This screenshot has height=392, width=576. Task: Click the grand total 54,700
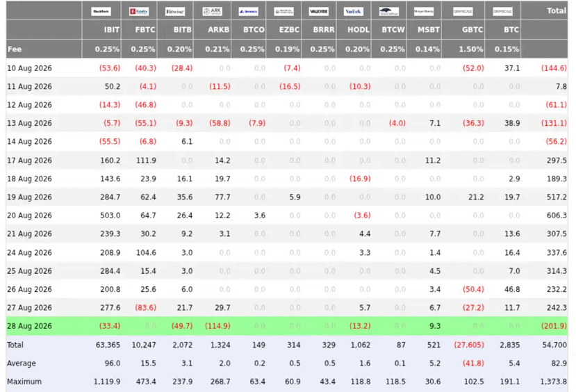554,345
